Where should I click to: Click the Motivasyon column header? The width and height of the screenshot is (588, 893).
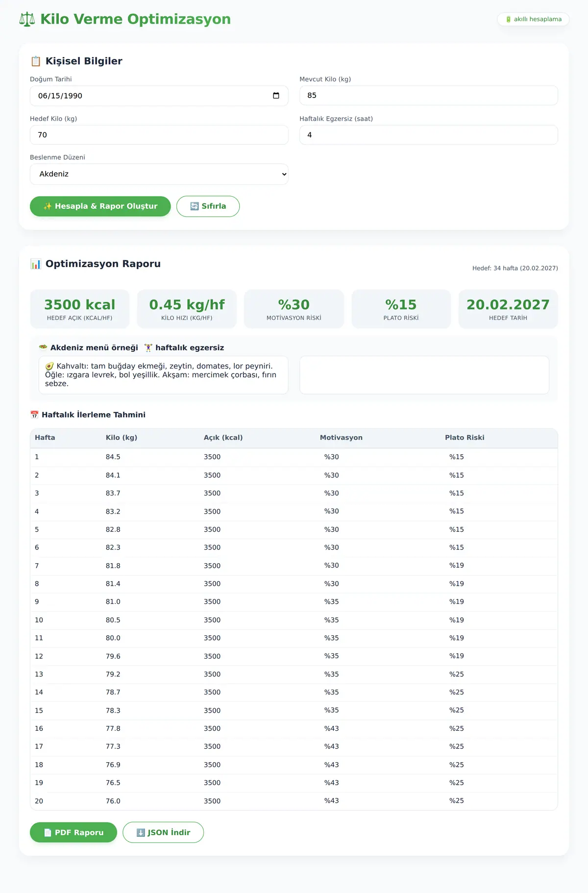pos(341,438)
